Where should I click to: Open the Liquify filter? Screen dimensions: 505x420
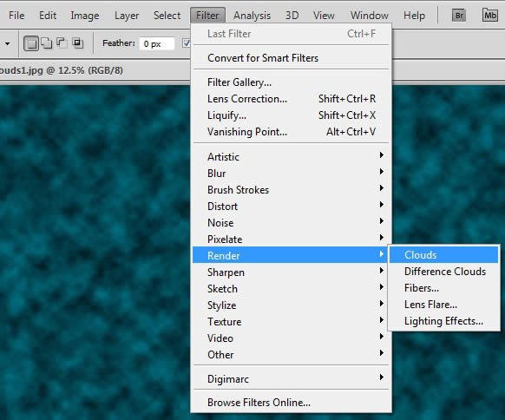click(292, 115)
